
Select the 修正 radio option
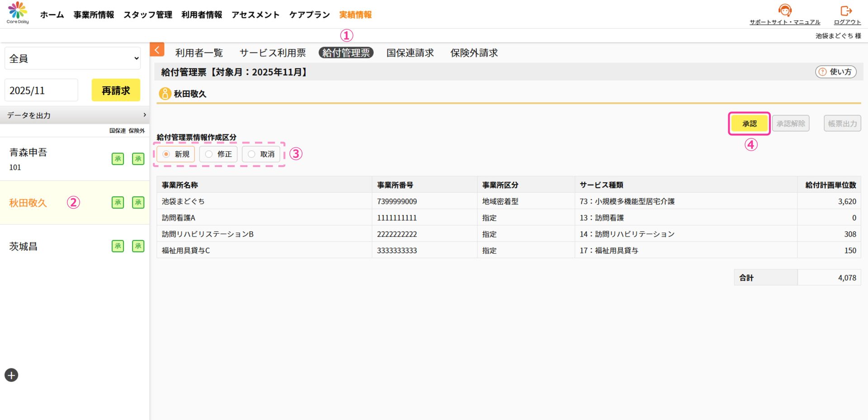coord(209,154)
